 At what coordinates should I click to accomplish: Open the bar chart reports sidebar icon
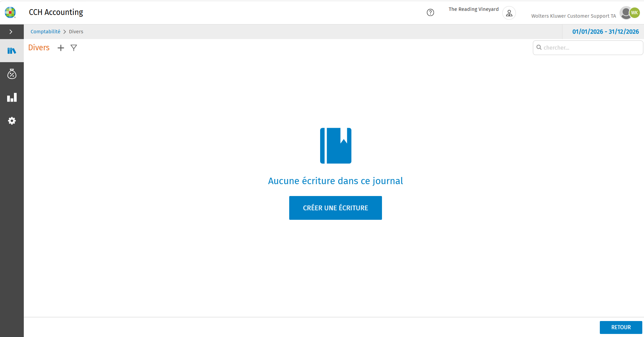pyautogui.click(x=12, y=97)
